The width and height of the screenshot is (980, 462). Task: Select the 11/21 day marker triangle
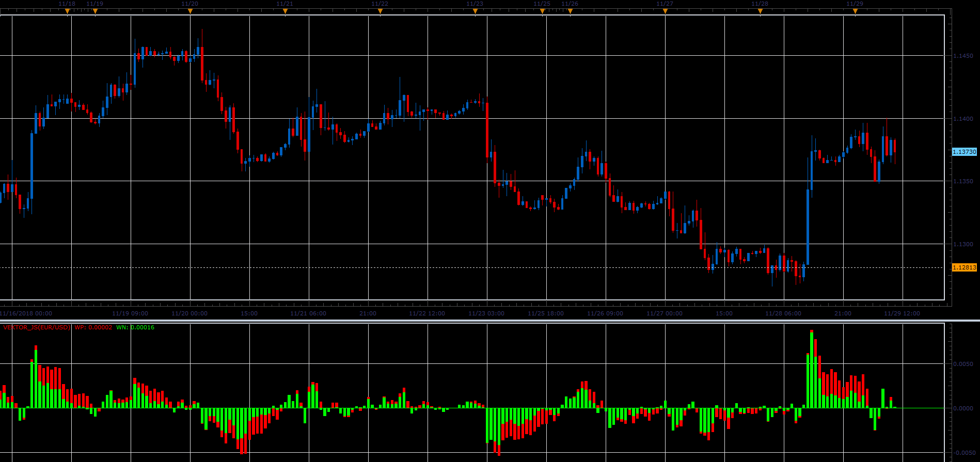[x=285, y=11]
